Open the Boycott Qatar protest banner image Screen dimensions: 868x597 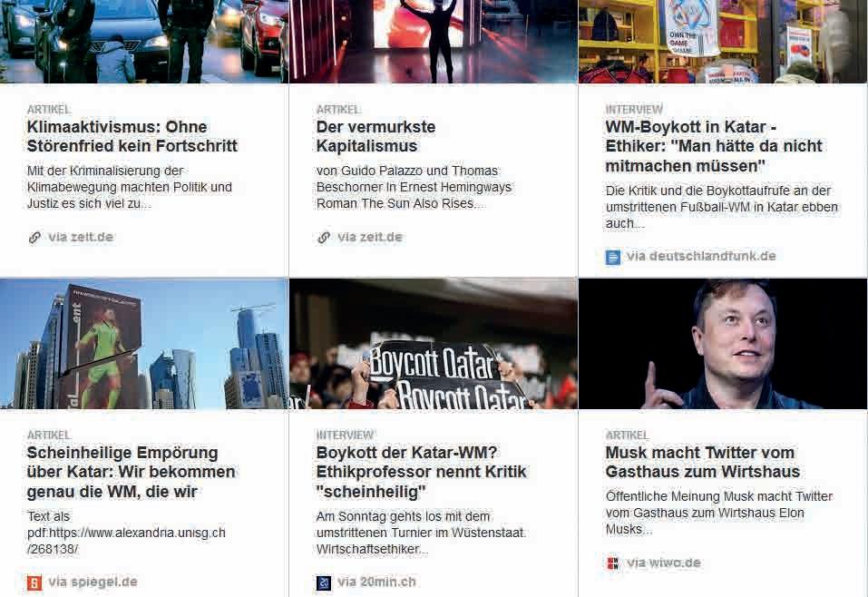[x=434, y=344]
